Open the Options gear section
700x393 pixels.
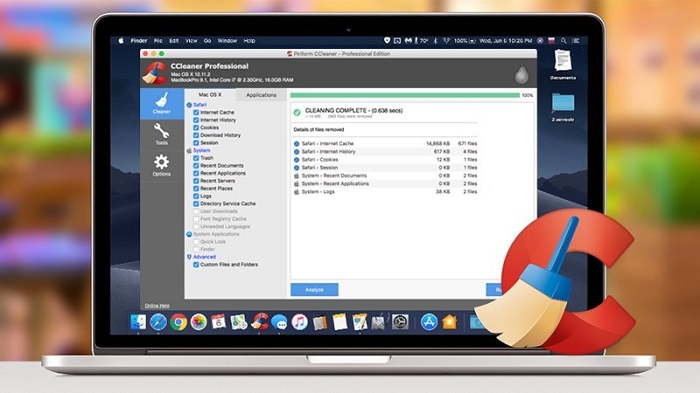click(x=162, y=165)
